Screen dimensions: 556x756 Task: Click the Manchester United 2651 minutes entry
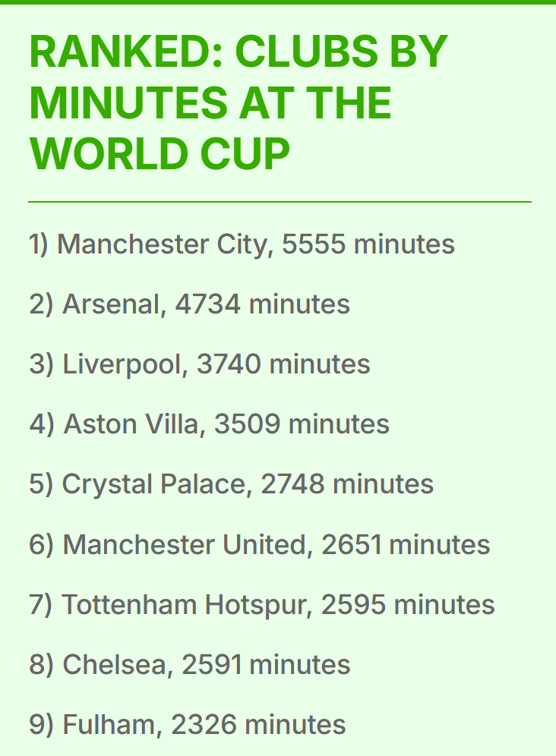click(260, 545)
